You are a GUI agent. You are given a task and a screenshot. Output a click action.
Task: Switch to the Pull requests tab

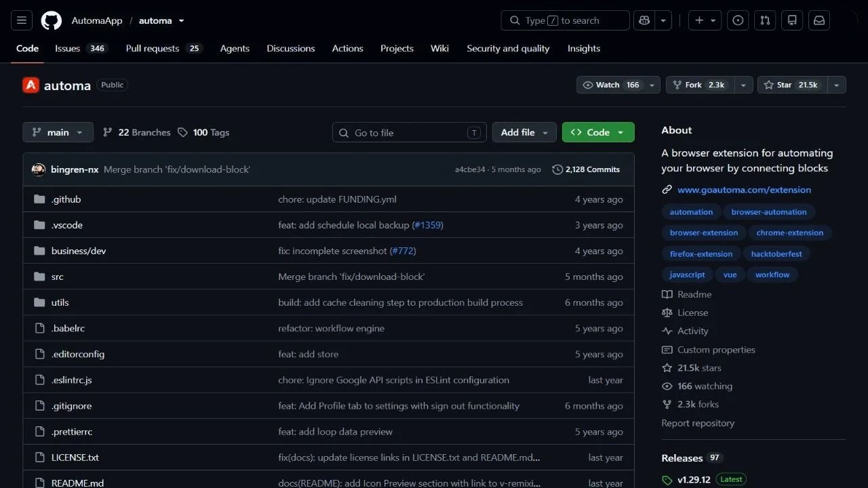coord(164,48)
